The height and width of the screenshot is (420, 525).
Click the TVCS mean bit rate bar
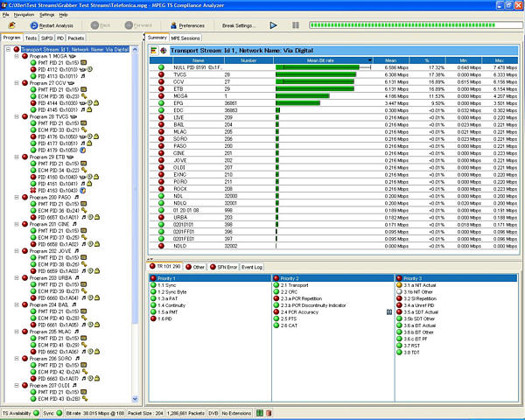(316, 75)
